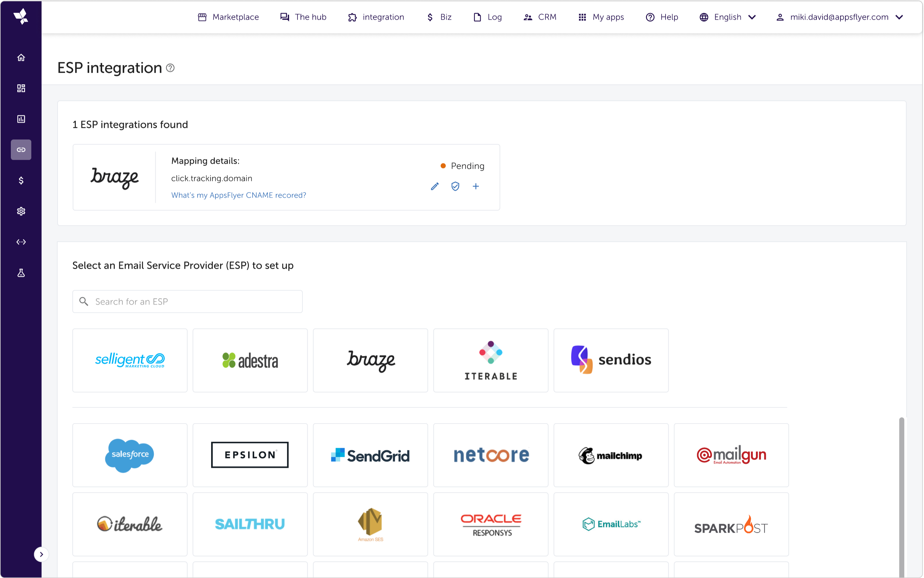The image size is (924, 578).
Task: Click the help icon beside ESP integration
Action: pos(170,68)
